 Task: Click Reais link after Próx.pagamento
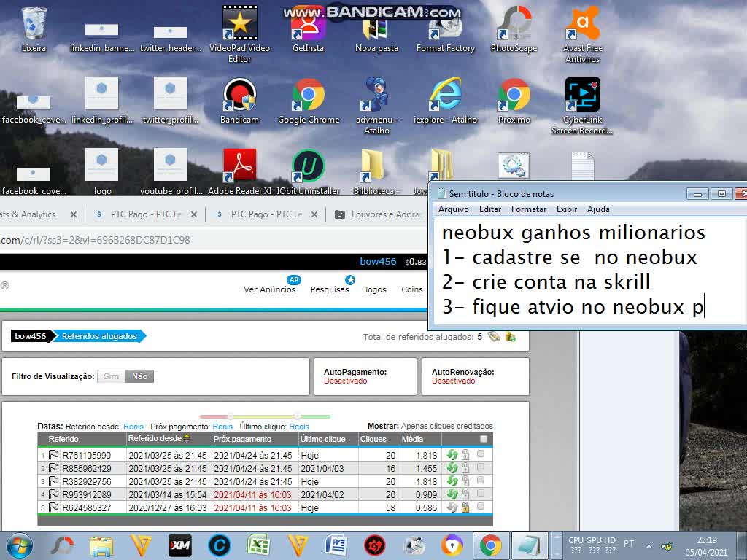222,427
